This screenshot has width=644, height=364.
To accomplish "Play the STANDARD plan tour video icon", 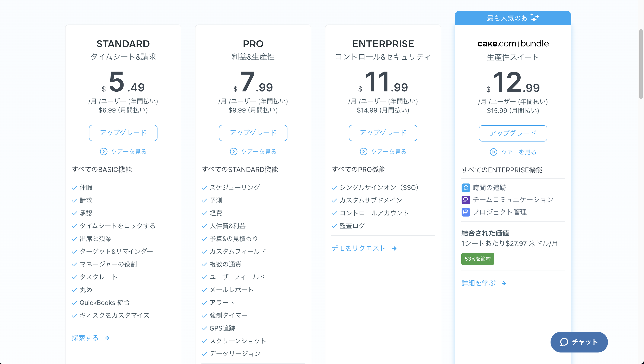I will point(104,152).
